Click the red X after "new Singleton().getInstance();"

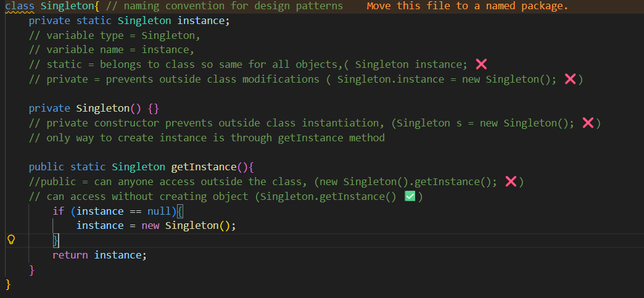click(511, 181)
